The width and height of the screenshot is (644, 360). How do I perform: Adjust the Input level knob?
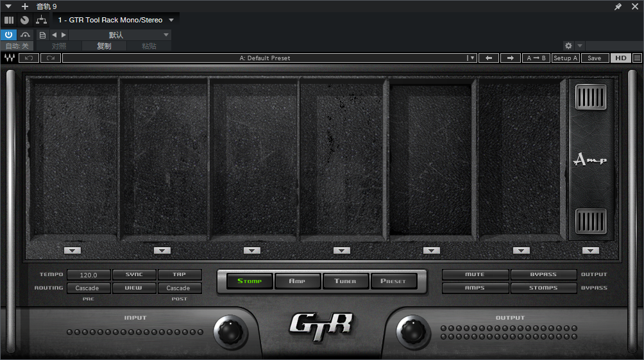(231, 332)
